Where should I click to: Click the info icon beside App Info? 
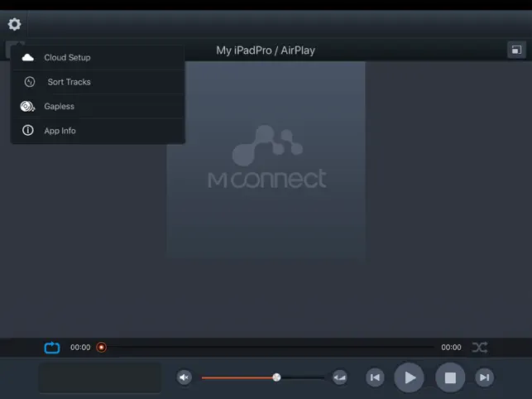click(28, 131)
